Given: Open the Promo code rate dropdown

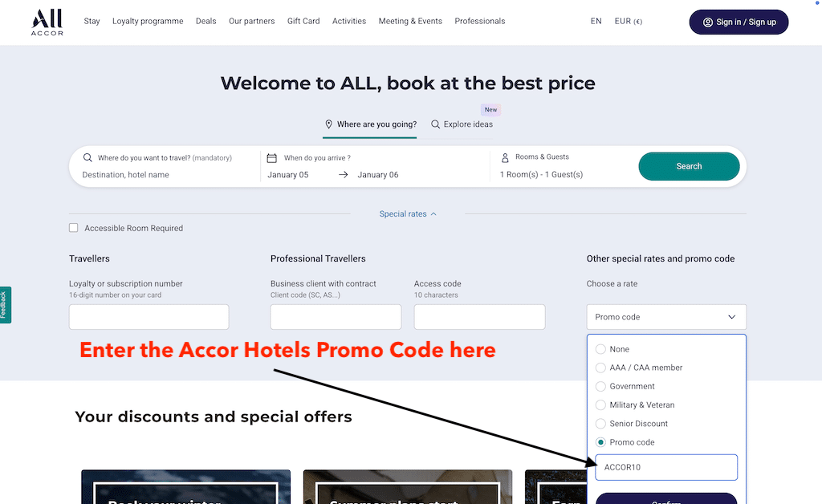Looking at the screenshot, I should 666,317.
